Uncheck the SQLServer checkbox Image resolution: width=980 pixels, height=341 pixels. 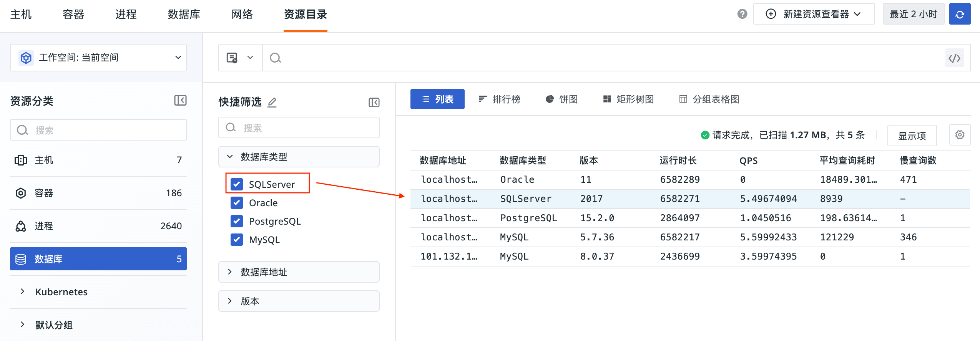pos(237,184)
